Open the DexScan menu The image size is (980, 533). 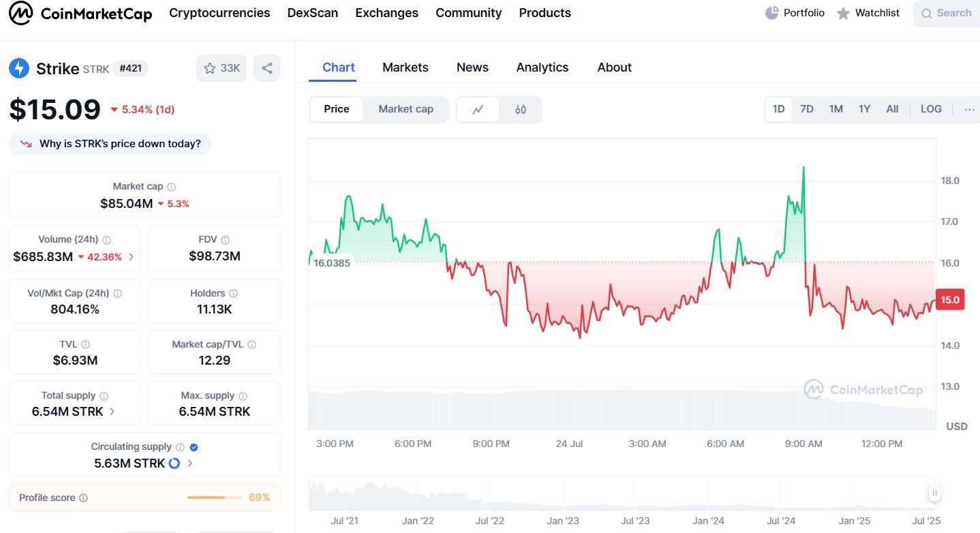click(x=313, y=13)
